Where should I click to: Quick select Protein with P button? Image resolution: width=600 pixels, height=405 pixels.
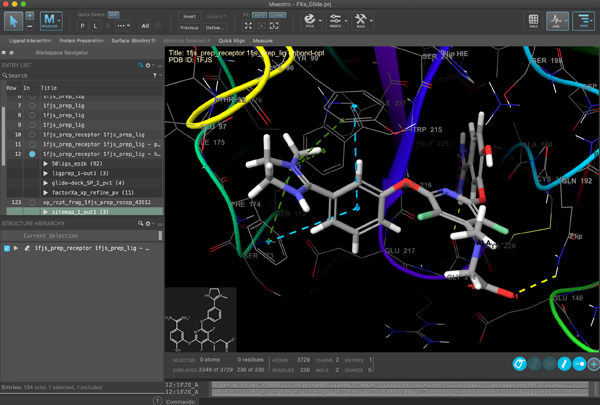[82, 26]
